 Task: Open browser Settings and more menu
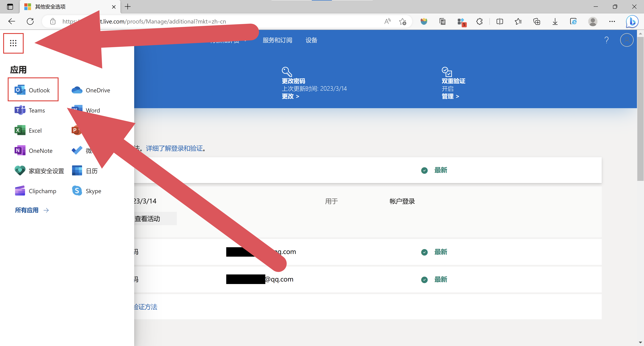pyautogui.click(x=612, y=21)
